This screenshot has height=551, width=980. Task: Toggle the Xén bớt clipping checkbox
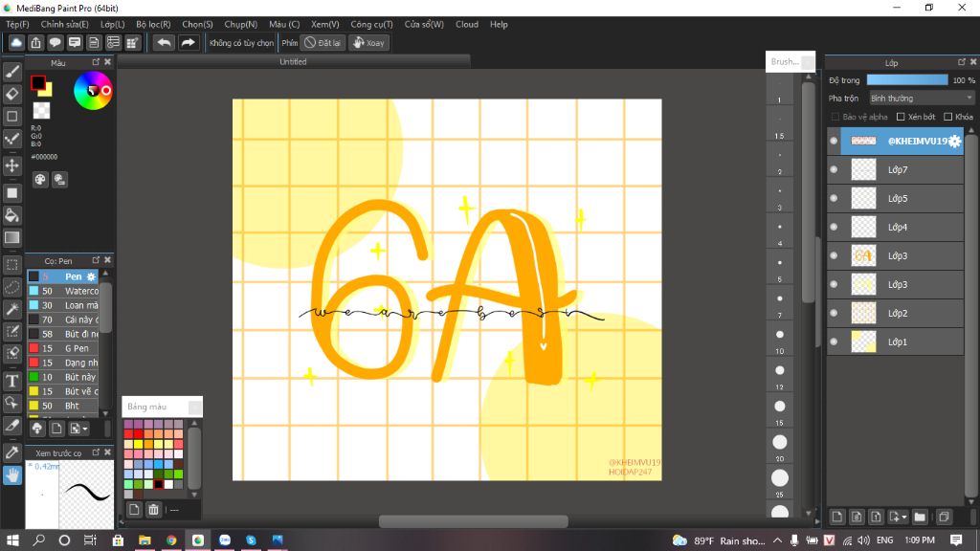901,117
